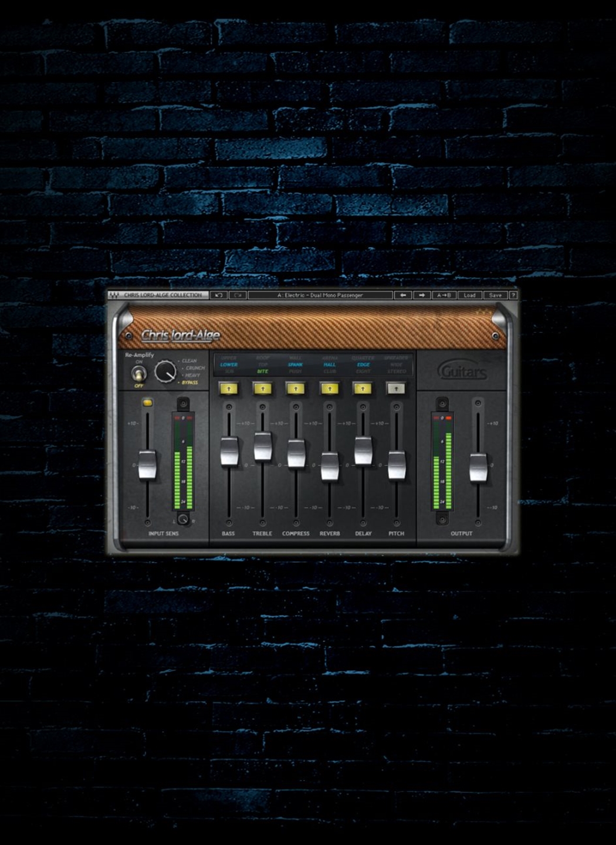
Task: Click the COMPRESS label under its fader
Action: click(x=296, y=533)
